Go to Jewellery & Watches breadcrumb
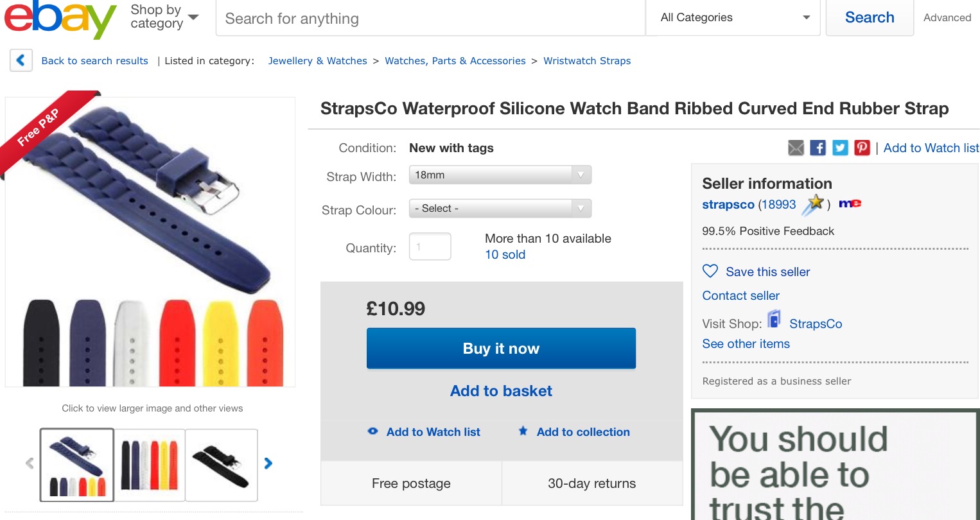Screen dimensions: 980x520 point(317,61)
